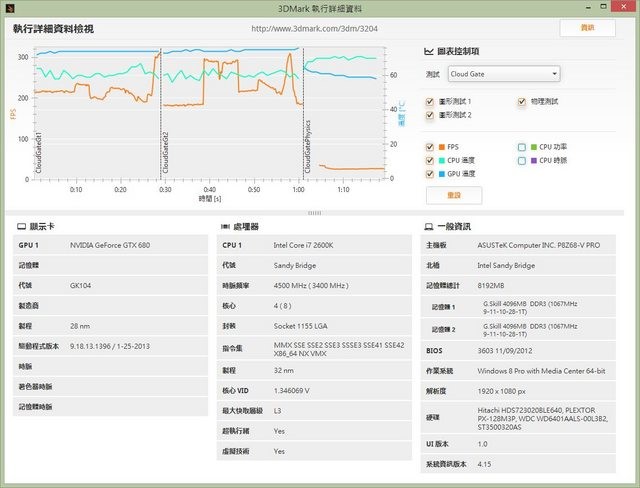This screenshot has width=640, height=488.
Task: Click system info version 4.15 value
Action: tap(484, 464)
